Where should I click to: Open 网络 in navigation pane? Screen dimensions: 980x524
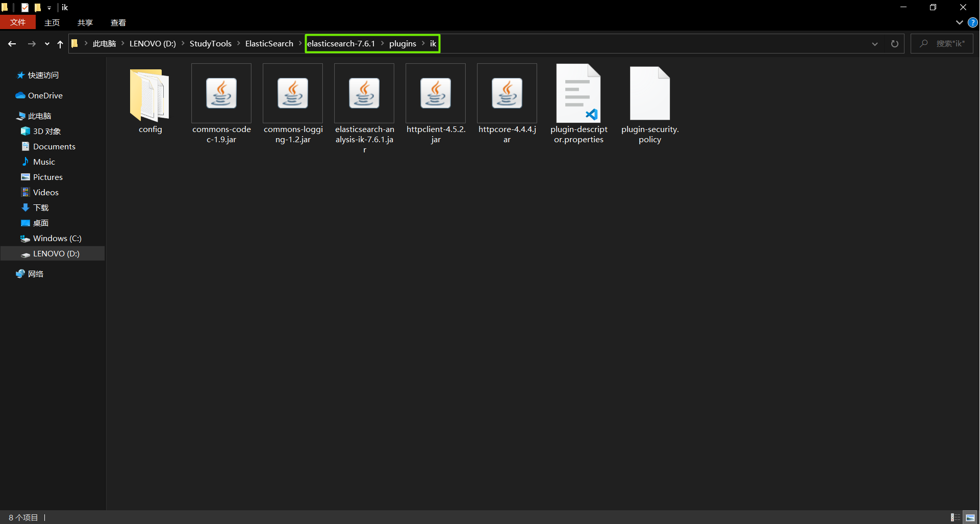click(35, 274)
